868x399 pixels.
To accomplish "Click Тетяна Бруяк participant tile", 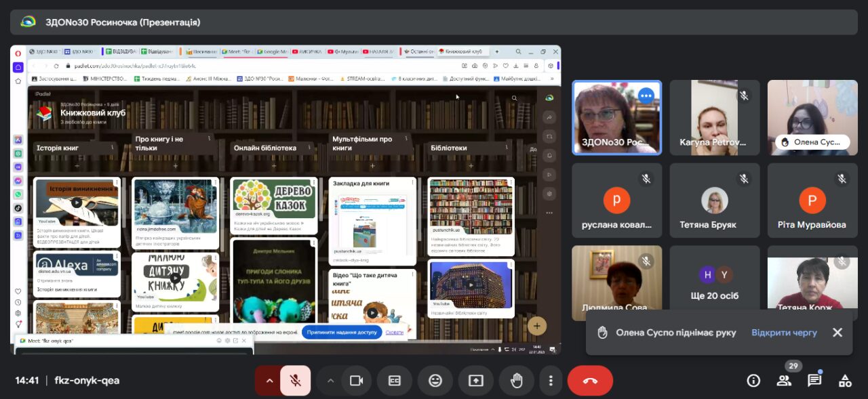I will (x=715, y=201).
